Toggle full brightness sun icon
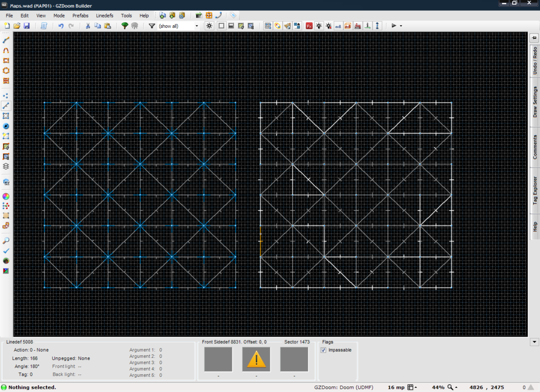Image resolution: width=540 pixels, height=392 pixels. coord(209,26)
